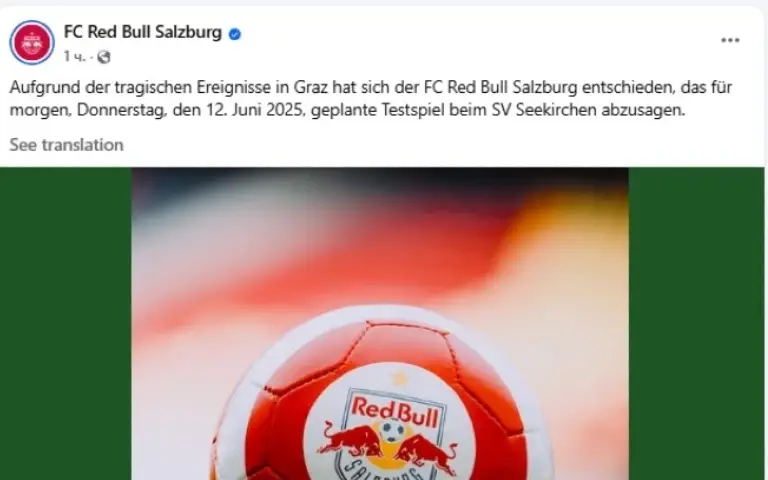This screenshot has width=768, height=480.
Task: Click the 'Red Bull' lettering on the crest
Action: pyautogui.click(x=395, y=411)
